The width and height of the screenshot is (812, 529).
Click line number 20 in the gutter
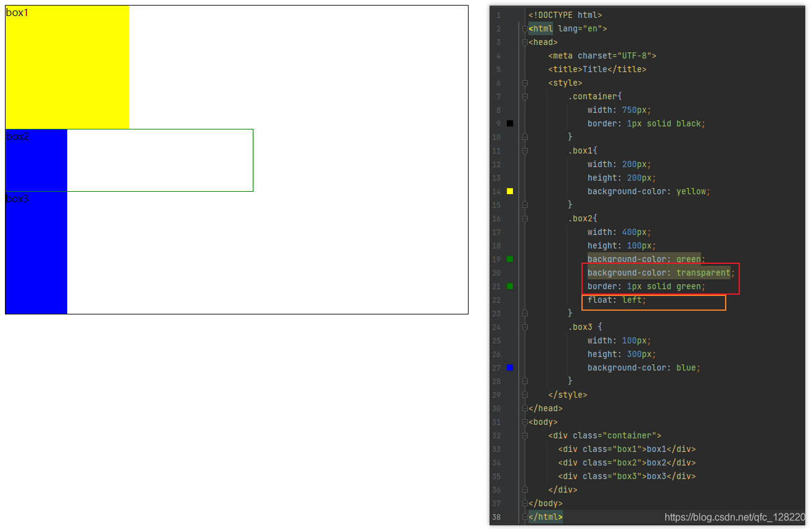pos(497,273)
